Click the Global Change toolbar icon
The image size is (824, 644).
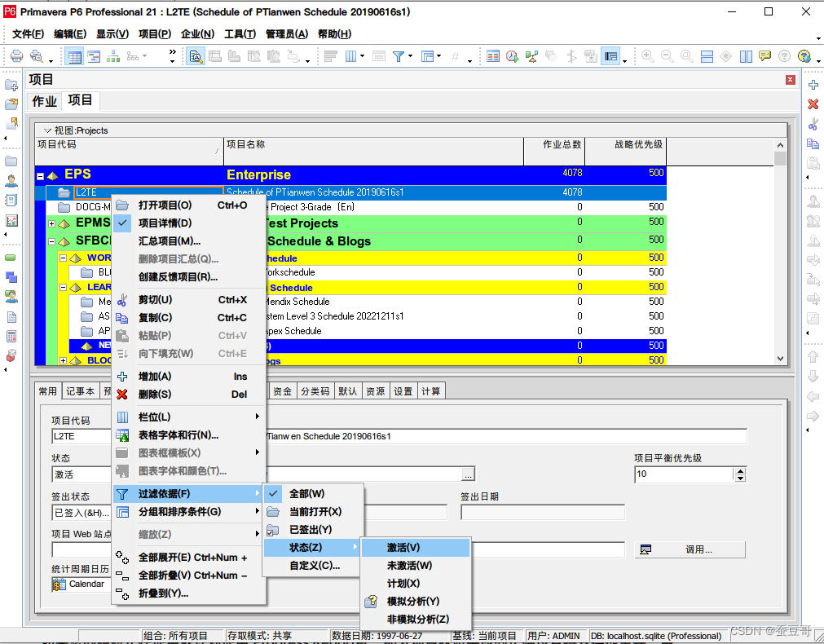point(532,56)
